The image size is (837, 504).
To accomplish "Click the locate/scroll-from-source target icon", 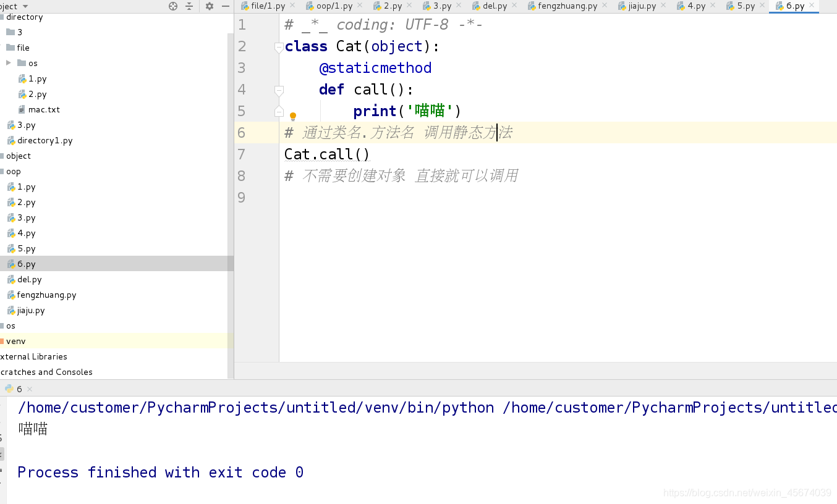I will [x=173, y=6].
